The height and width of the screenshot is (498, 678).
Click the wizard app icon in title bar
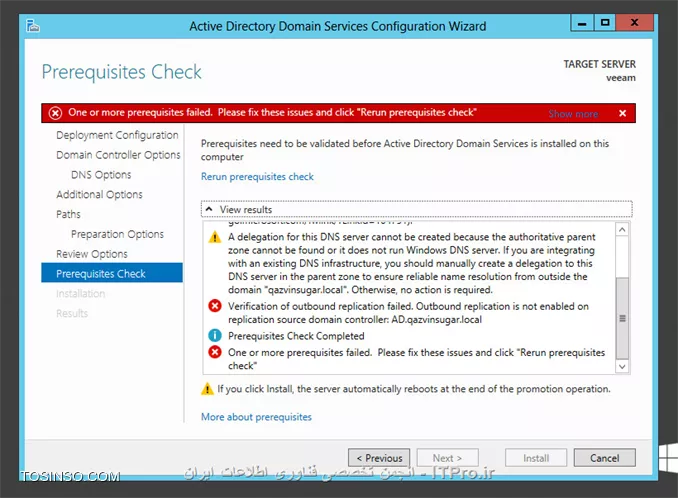point(33,26)
